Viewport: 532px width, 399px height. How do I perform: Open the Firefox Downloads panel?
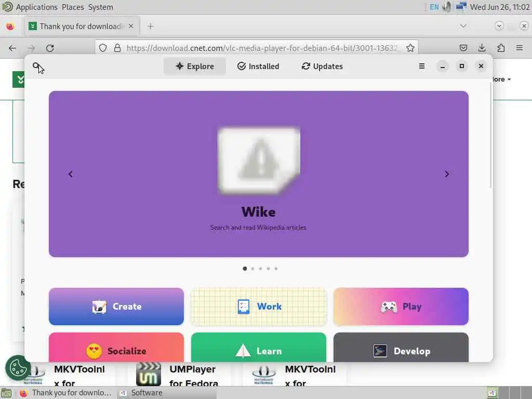tap(482, 48)
